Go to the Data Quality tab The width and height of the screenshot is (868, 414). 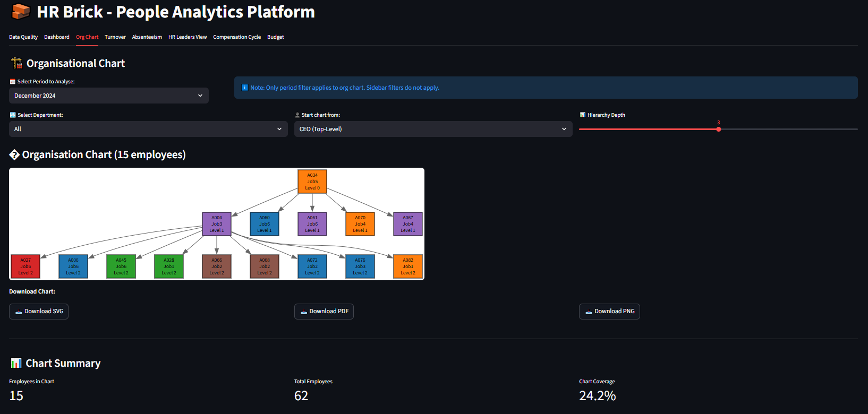coord(23,37)
